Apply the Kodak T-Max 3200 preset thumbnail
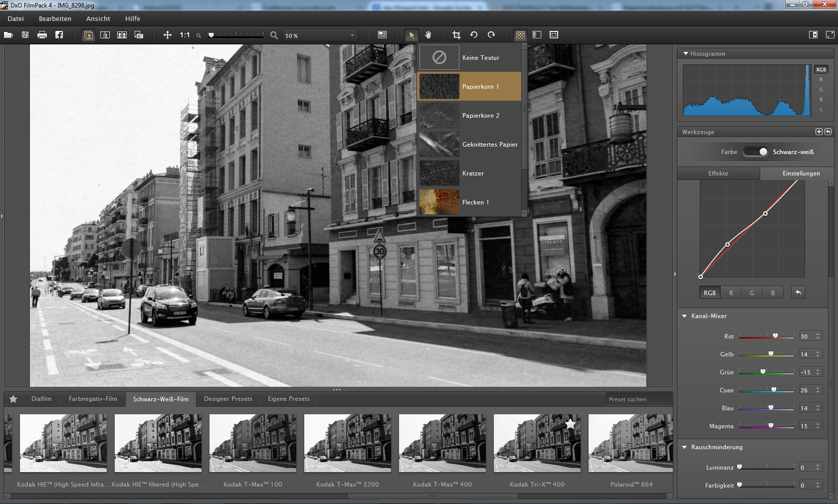The width and height of the screenshot is (838, 504). click(348, 443)
